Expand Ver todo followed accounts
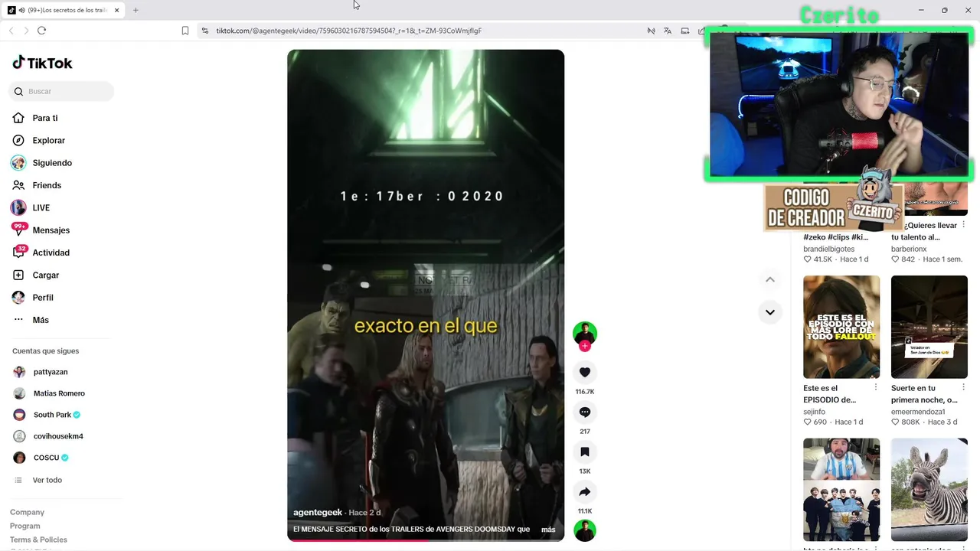 point(47,480)
